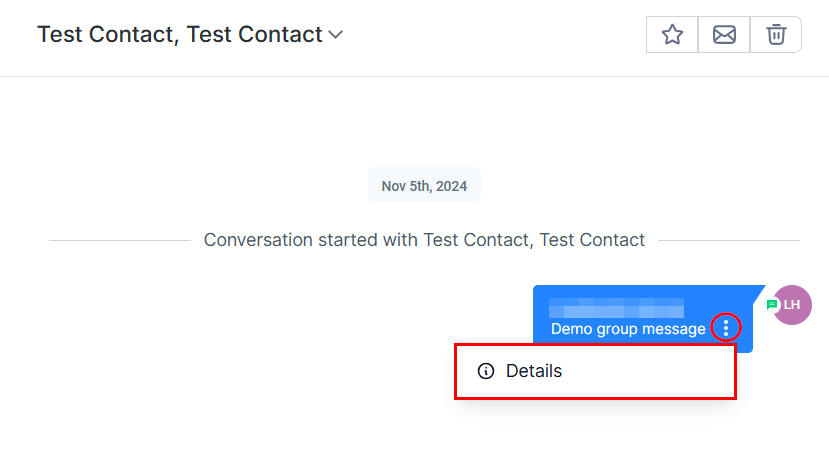
Task: Click empty area below the Details popup
Action: click(594, 428)
